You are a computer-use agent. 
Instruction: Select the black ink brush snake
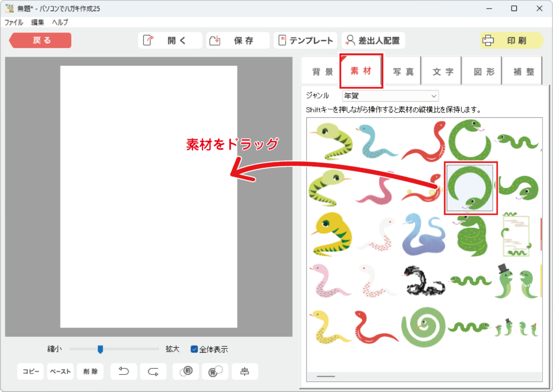[x=423, y=281]
